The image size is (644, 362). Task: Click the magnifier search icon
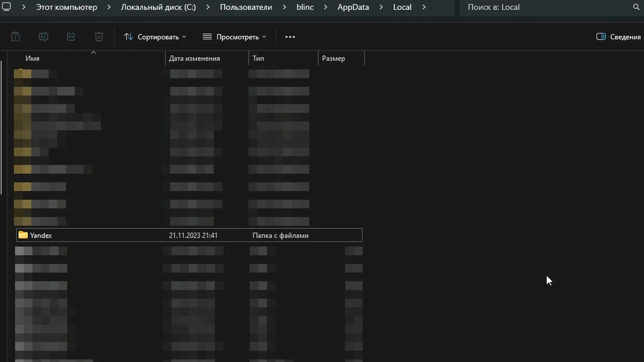pyautogui.click(x=636, y=7)
